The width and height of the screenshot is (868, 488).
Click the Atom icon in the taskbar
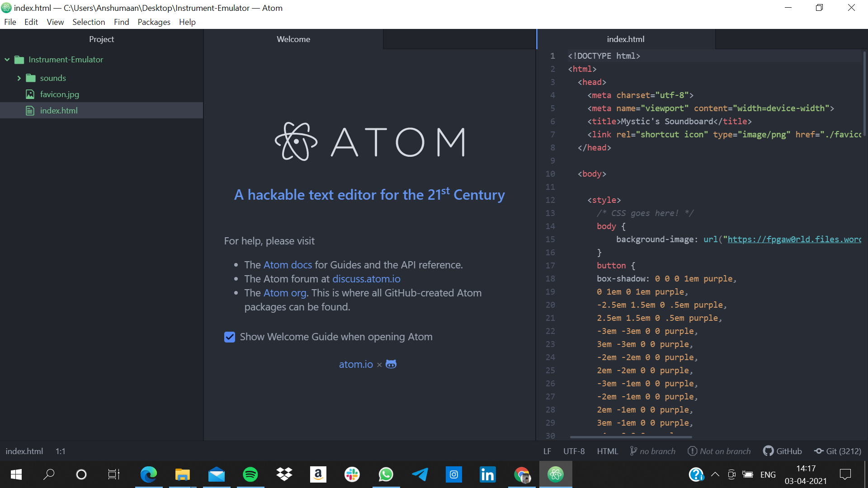pos(555,474)
